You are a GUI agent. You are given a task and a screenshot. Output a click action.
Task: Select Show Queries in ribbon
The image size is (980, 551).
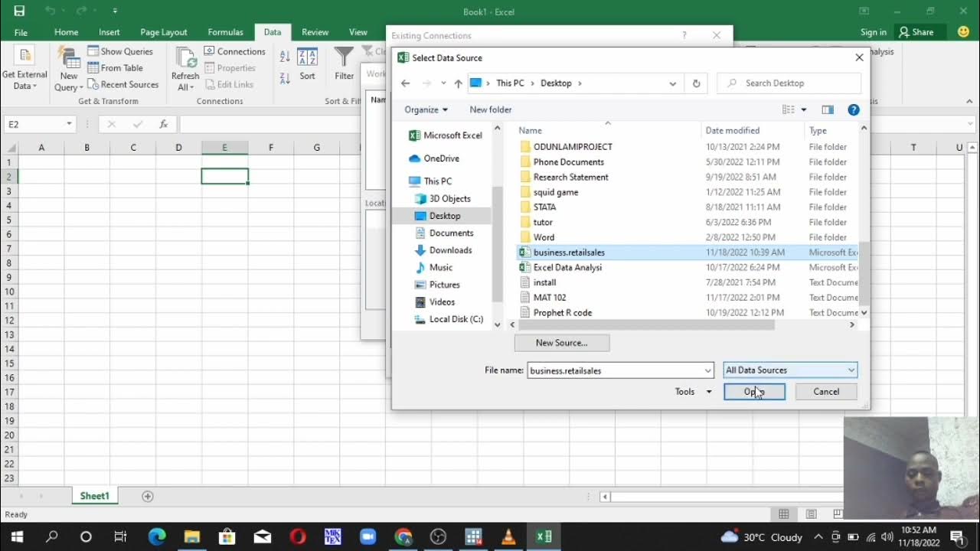(120, 51)
